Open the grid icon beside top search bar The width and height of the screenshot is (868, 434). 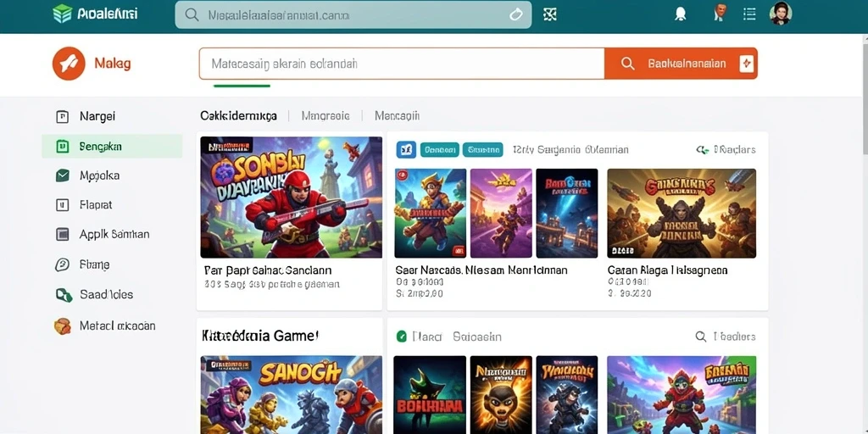pos(549,15)
